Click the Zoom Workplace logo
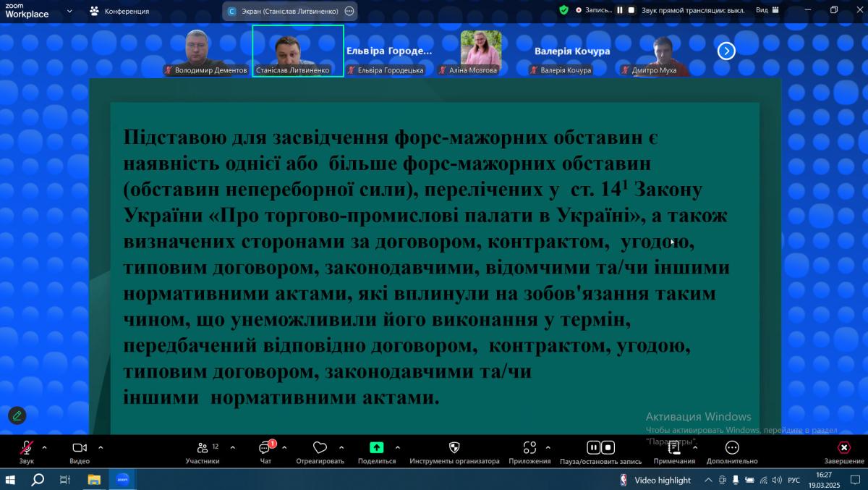The height and width of the screenshot is (490, 868). click(x=27, y=11)
